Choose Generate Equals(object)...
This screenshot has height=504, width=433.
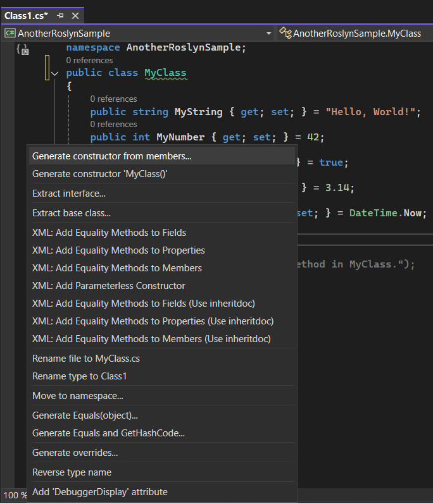pos(162,415)
